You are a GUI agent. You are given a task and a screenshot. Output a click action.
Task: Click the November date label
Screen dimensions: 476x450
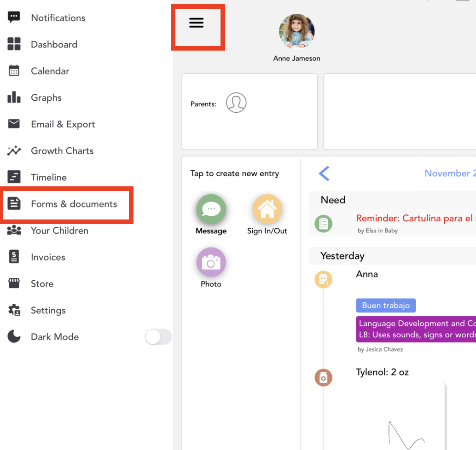[x=450, y=173]
